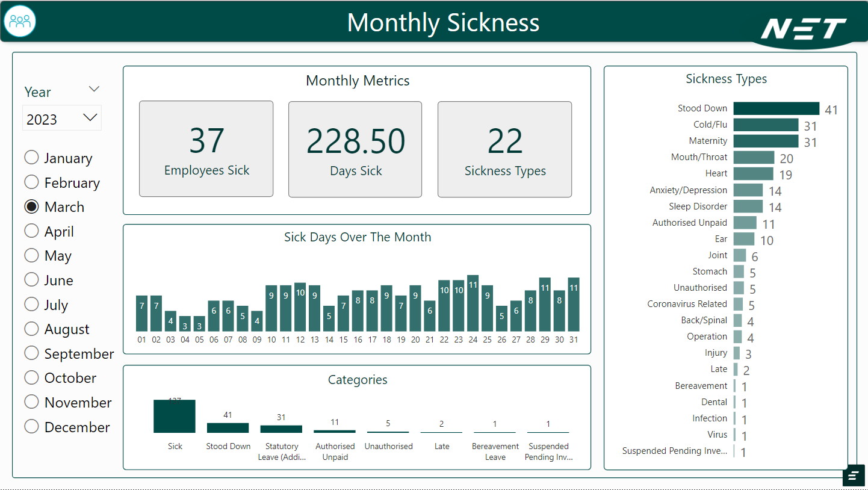Image resolution: width=868 pixels, height=490 pixels.
Task: Click the Cold/Flu sickness type bar
Action: point(766,125)
